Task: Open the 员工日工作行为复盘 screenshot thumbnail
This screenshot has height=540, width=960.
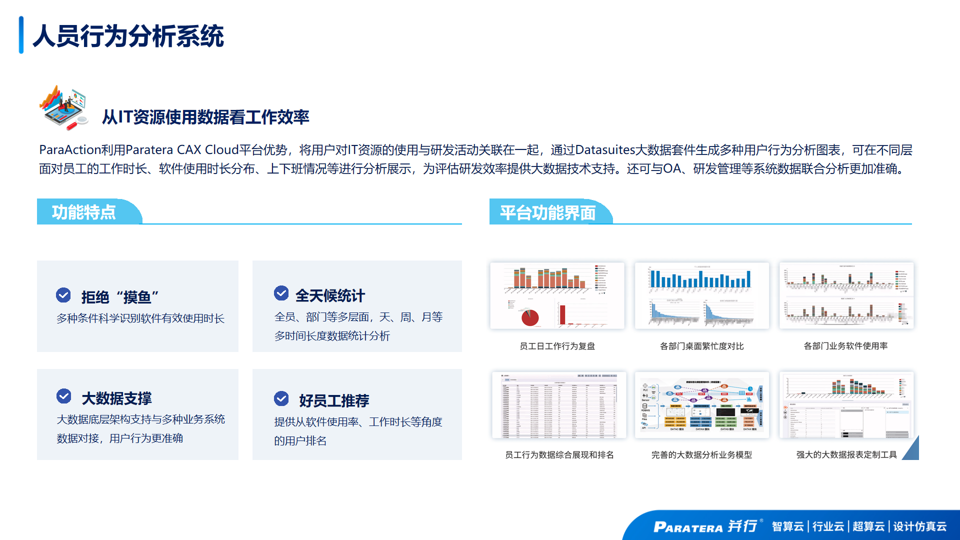Action: [557, 296]
